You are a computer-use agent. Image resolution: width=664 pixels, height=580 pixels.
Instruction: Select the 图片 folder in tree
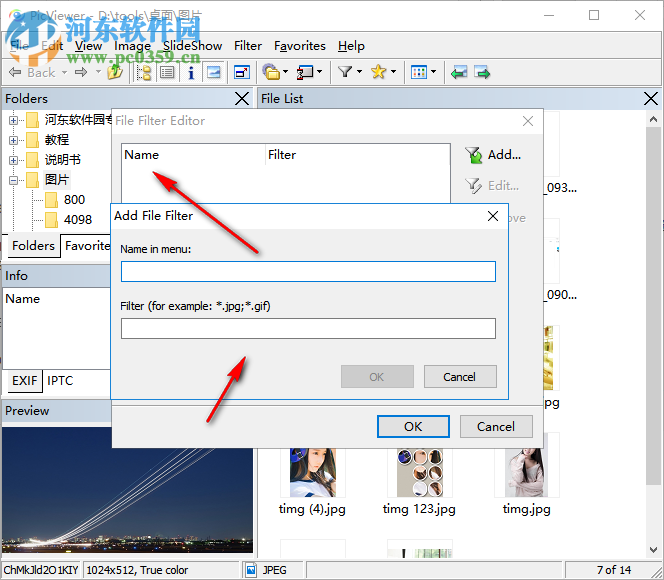tap(57, 180)
